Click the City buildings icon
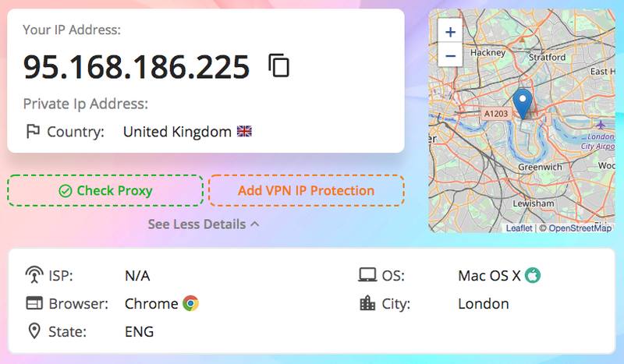This screenshot has height=364, width=624. pyautogui.click(x=367, y=303)
